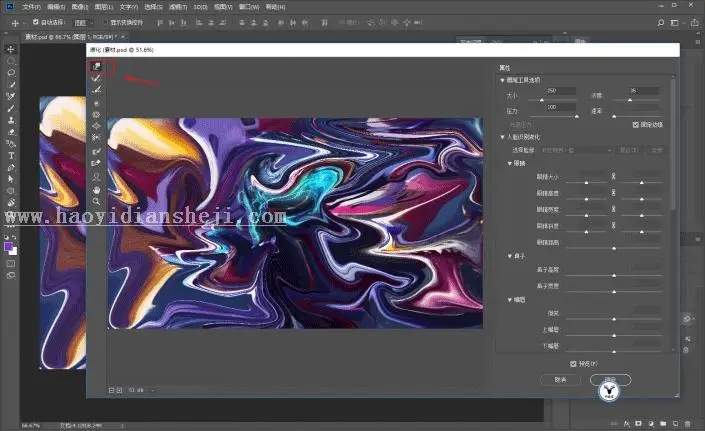The image size is (705, 431).
Task: Click the 确定 OK button in Liquify
Action: point(610,380)
